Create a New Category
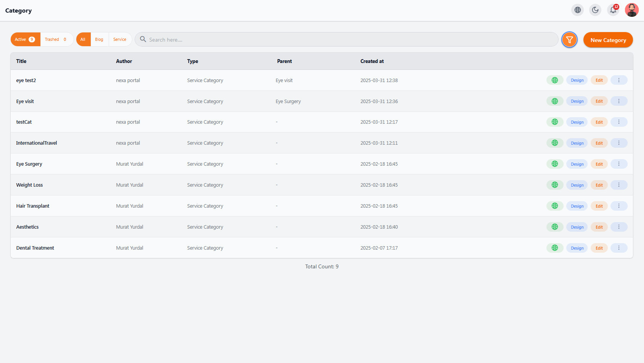Image resolution: width=644 pixels, height=363 pixels. point(608,40)
